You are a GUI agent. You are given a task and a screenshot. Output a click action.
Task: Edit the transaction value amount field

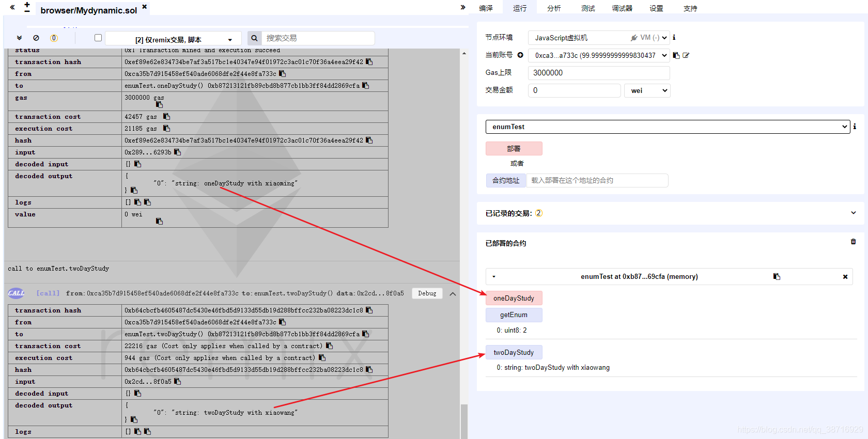tap(574, 90)
